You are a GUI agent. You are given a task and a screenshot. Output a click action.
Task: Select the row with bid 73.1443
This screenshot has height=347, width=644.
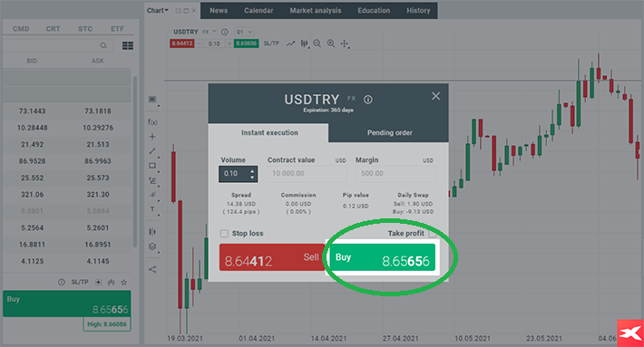point(67,111)
